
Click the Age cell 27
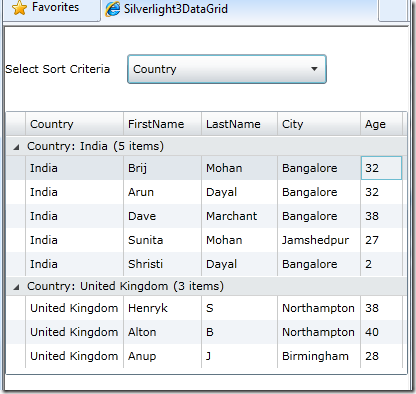coord(381,240)
